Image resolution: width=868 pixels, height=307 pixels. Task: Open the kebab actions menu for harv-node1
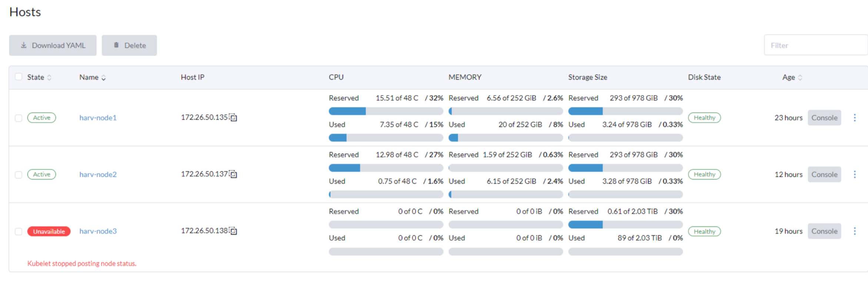[x=855, y=117]
